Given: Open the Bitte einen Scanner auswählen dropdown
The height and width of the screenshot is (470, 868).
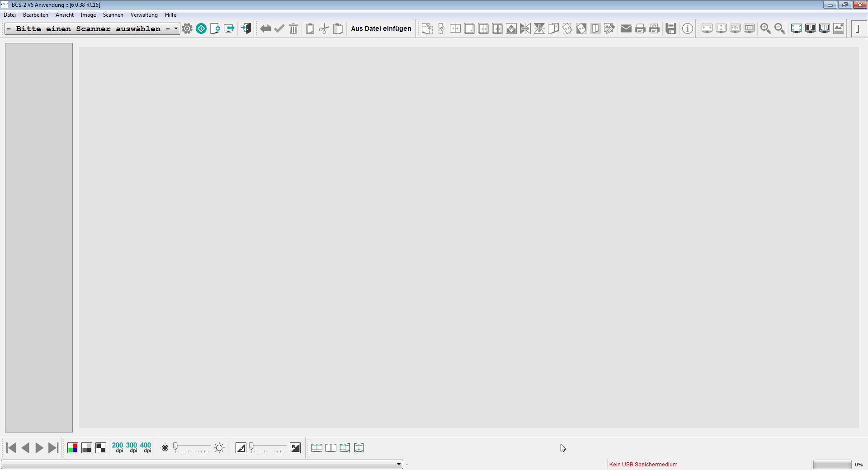Looking at the screenshot, I should coord(92,28).
